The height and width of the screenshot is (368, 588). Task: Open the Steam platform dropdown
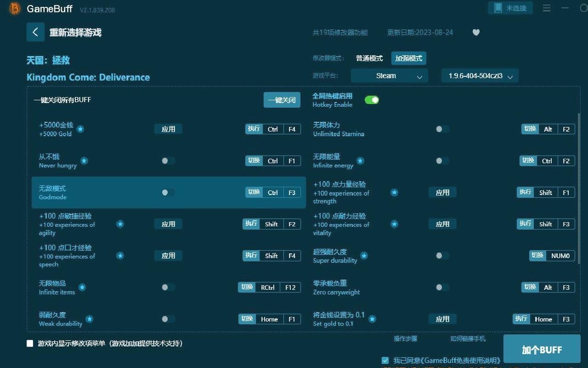[x=390, y=76]
